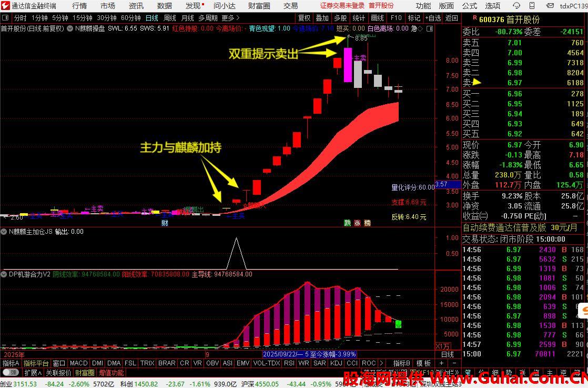Switch to the 月线 period tab
This screenshot has height=388, width=588.
(x=188, y=18)
